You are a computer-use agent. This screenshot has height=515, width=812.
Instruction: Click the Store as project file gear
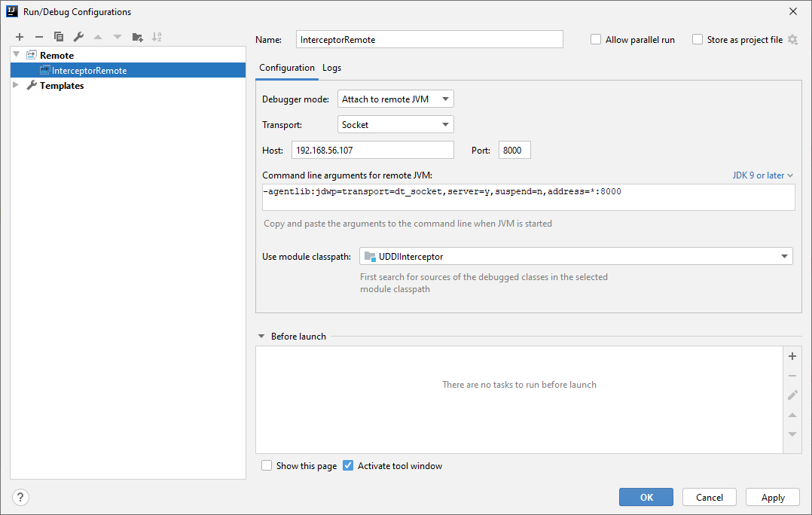792,40
